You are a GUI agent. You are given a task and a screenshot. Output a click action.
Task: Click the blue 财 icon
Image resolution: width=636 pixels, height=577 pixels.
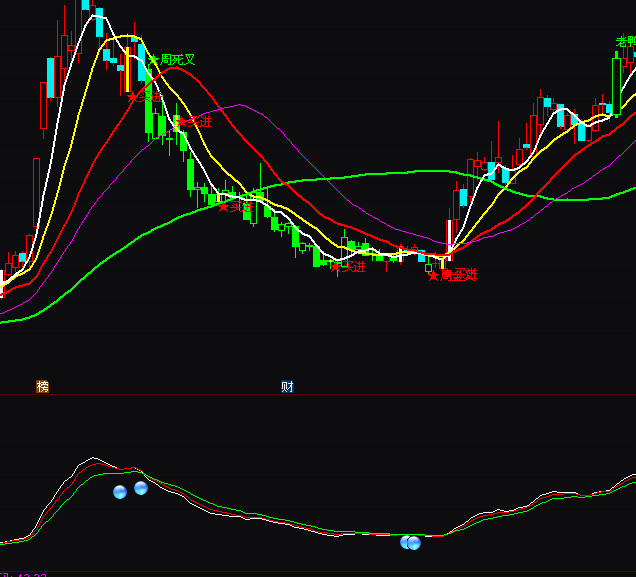[x=287, y=386]
